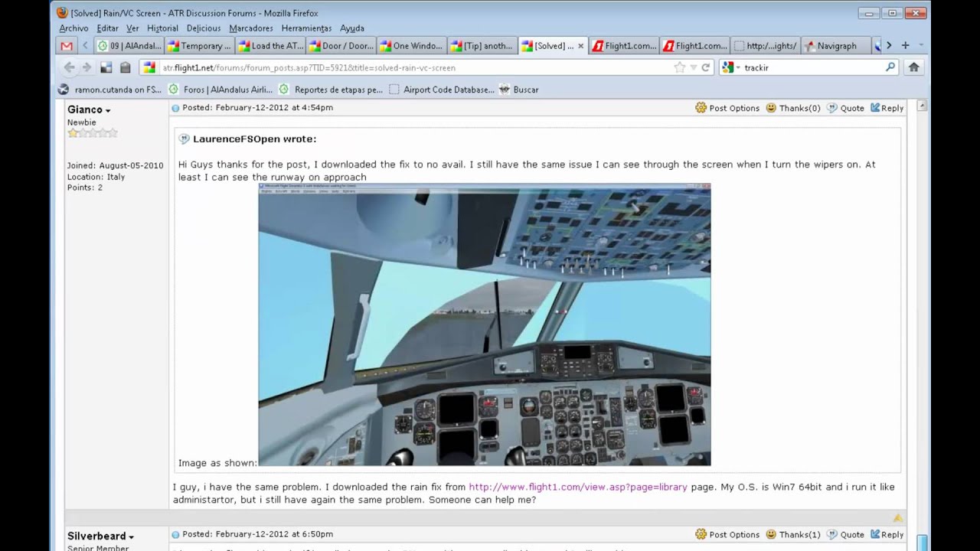Image resolution: width=980 pixels, height=551 pixels.
Task: Click the post icon beside the 4:54pm date
Action: coord(175,108)
